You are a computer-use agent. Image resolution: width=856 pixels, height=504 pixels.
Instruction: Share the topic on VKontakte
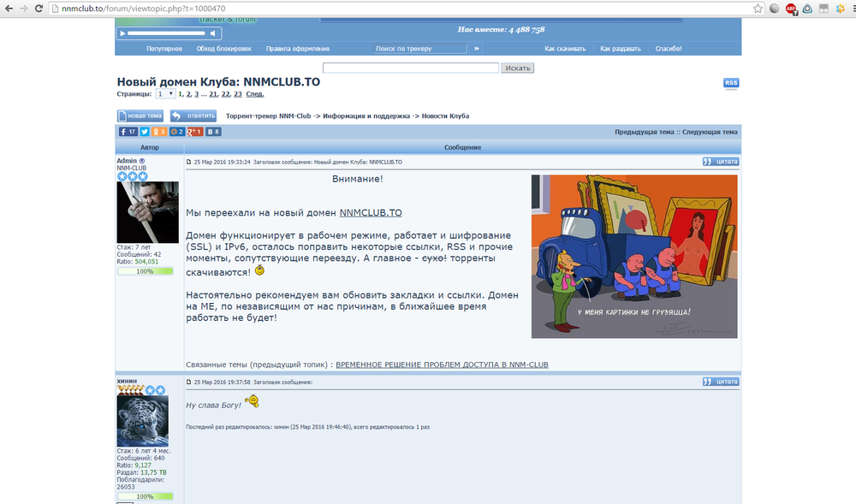213,132
